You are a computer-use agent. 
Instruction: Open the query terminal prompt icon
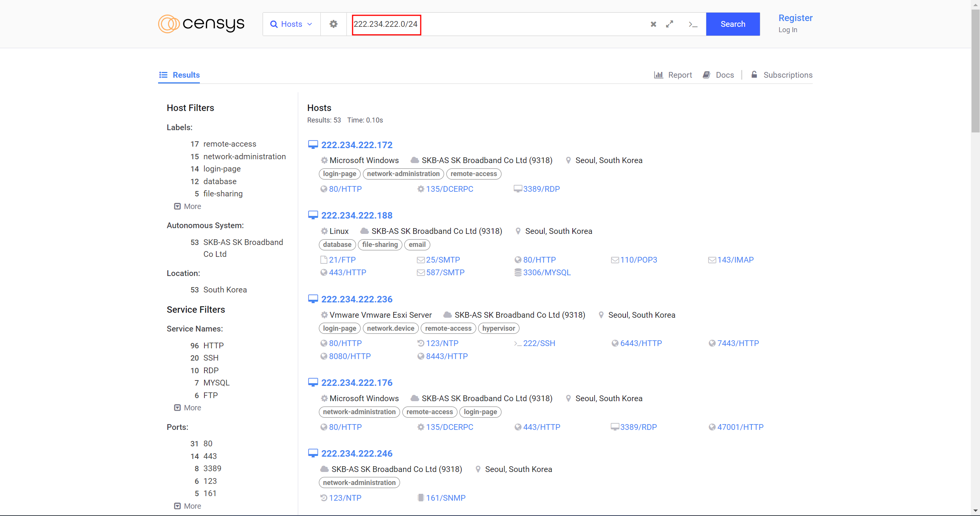[x=693, y=24]
